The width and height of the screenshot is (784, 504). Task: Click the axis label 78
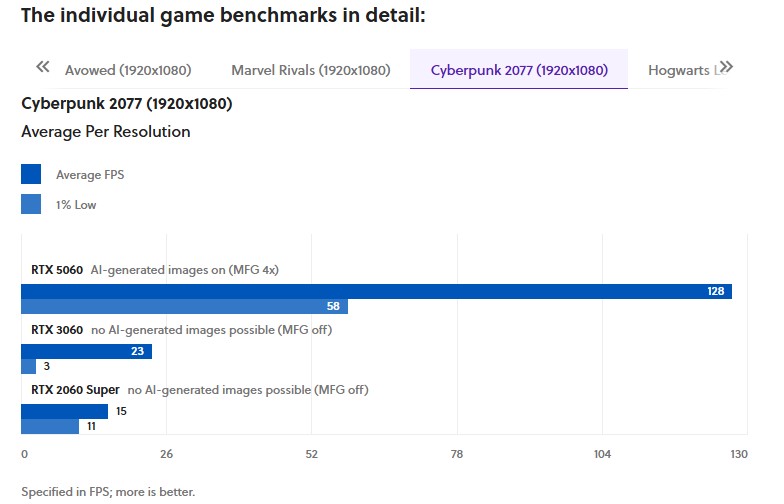457,454
